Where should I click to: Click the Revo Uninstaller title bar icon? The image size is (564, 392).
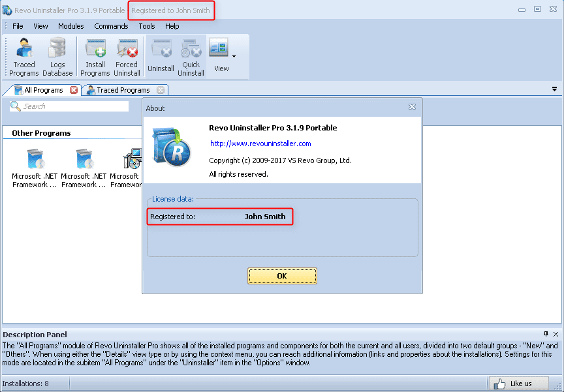tap(7, 10)
